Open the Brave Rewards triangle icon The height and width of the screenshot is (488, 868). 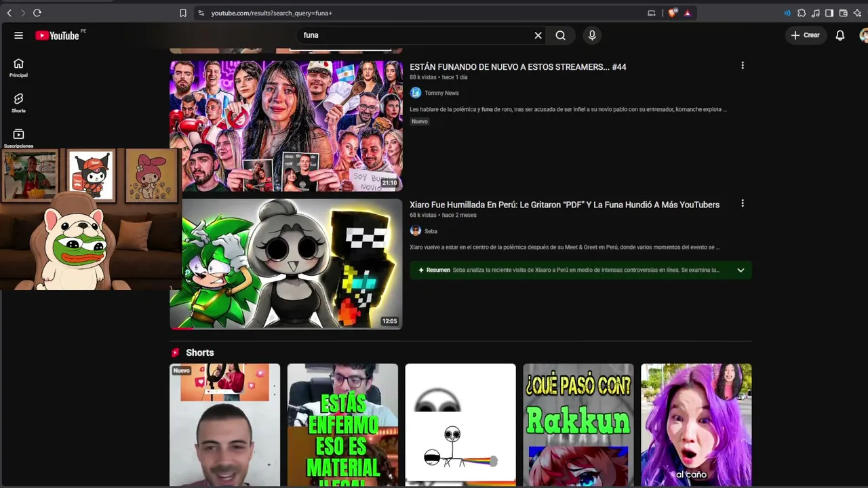687,13
